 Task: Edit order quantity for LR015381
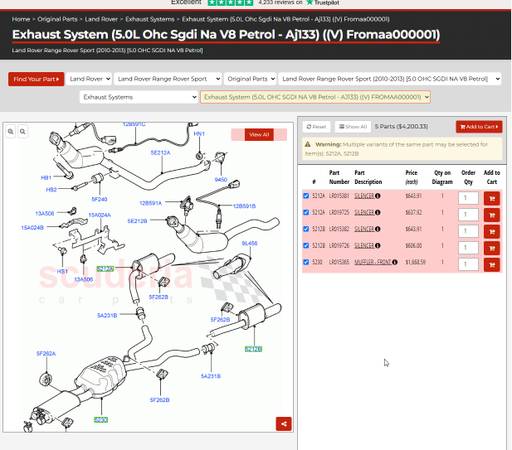pos(468,198)
